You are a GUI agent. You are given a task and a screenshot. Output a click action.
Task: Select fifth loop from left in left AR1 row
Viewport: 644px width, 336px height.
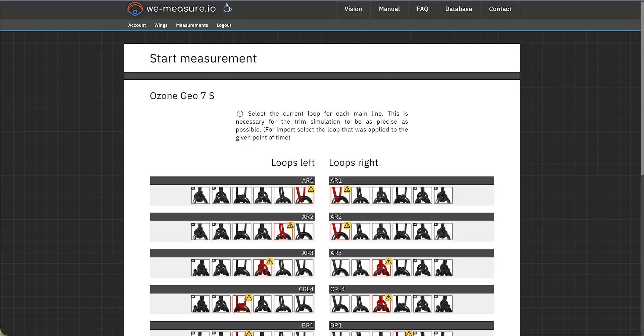283,196
